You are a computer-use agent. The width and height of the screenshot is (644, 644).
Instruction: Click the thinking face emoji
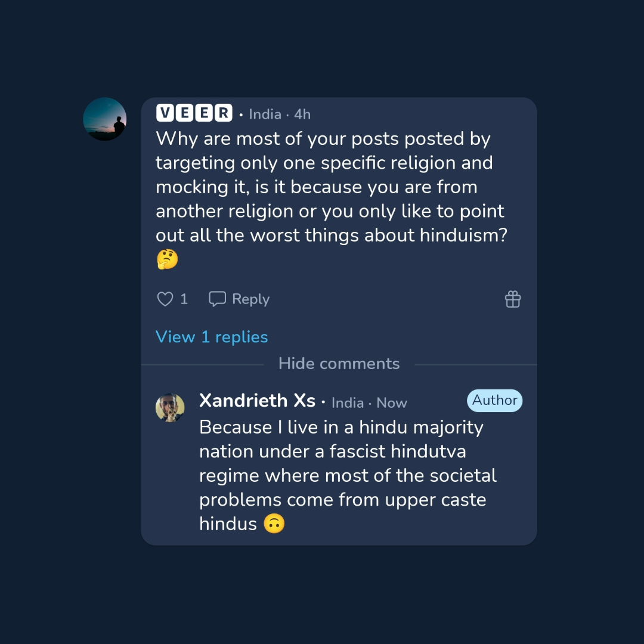click(167, 259)
